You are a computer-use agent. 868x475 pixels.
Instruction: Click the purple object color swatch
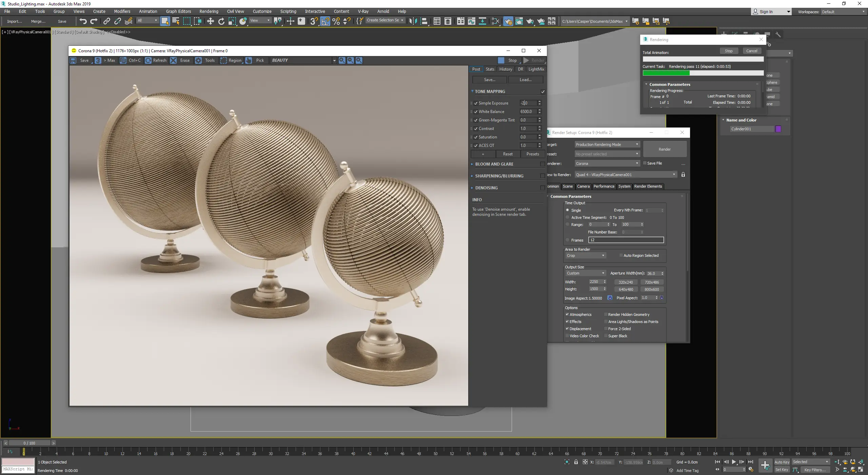point(778,129)
